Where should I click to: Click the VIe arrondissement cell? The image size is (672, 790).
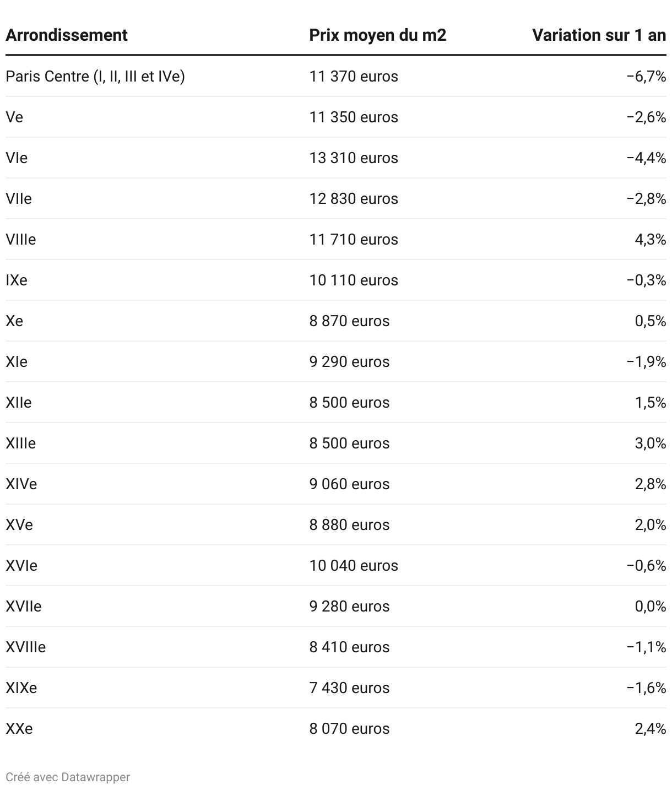pos(17,158)
